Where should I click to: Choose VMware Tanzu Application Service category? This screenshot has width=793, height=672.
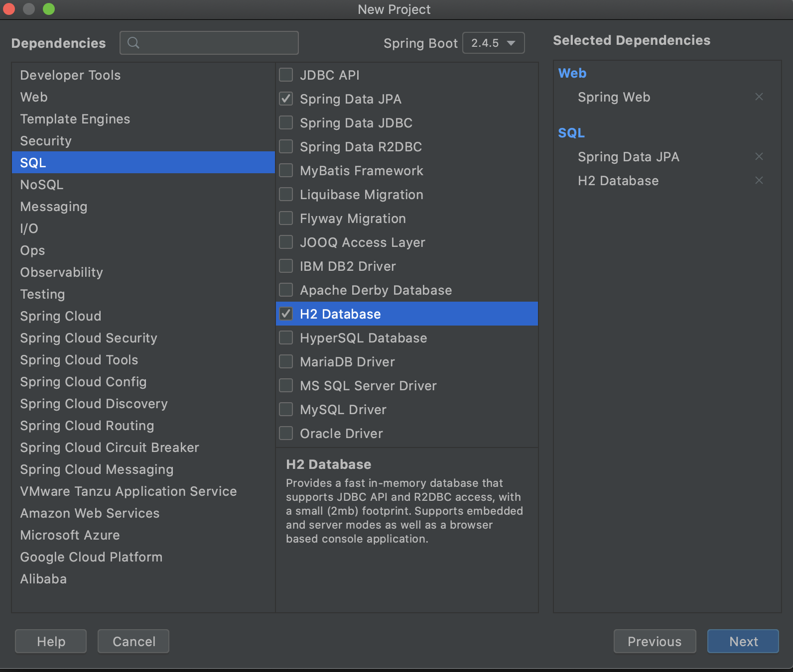pos(143,491)
